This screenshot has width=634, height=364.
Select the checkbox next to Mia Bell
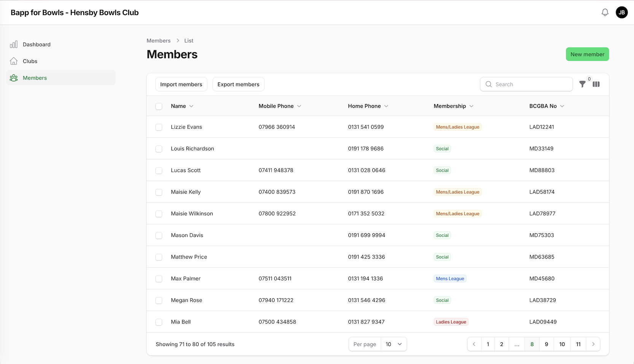[x=159, y=322]
